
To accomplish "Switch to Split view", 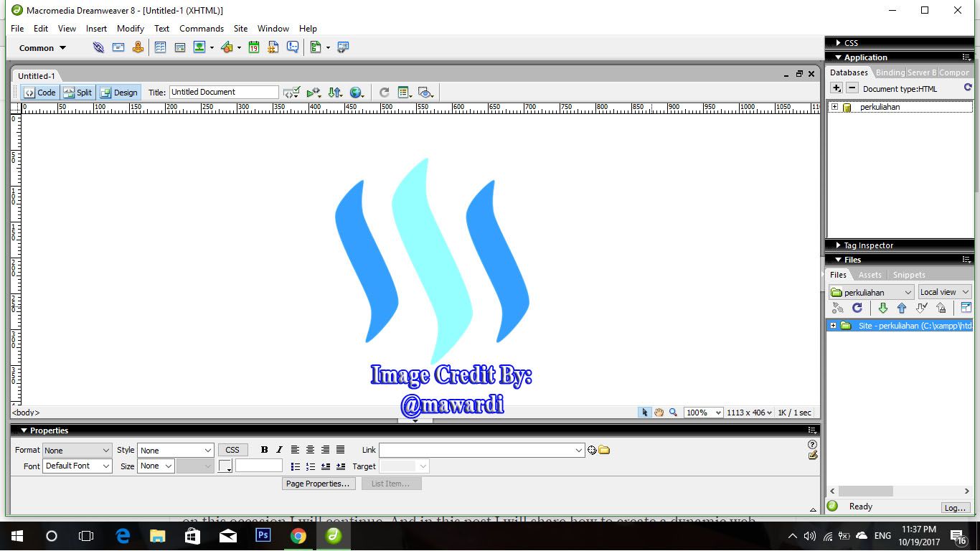I will pos(77,93).
